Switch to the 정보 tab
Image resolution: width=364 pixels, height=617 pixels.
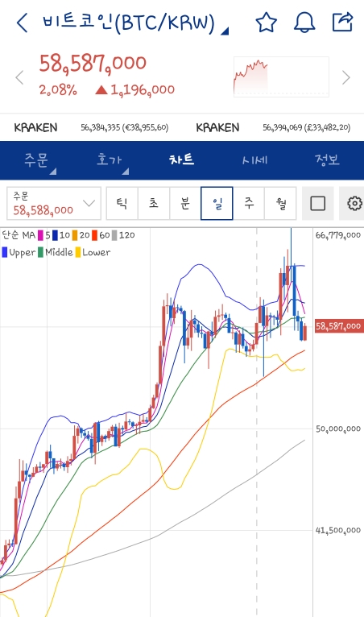coord(327,159)
